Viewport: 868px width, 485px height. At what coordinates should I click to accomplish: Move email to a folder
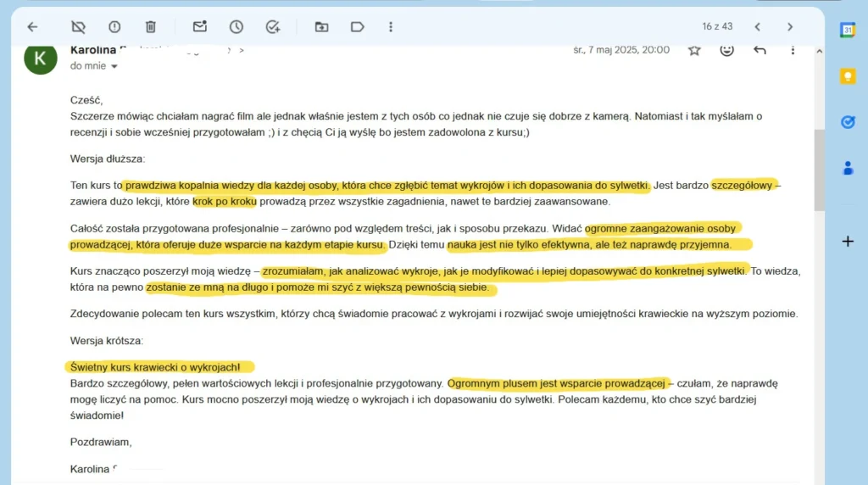click(x=321, y=26)
